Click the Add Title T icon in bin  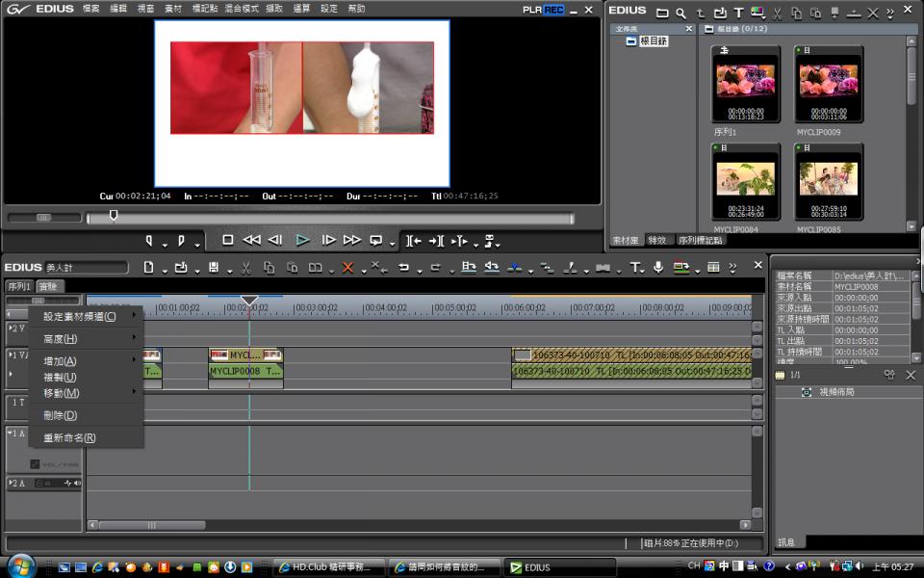(x=738, y=13)
